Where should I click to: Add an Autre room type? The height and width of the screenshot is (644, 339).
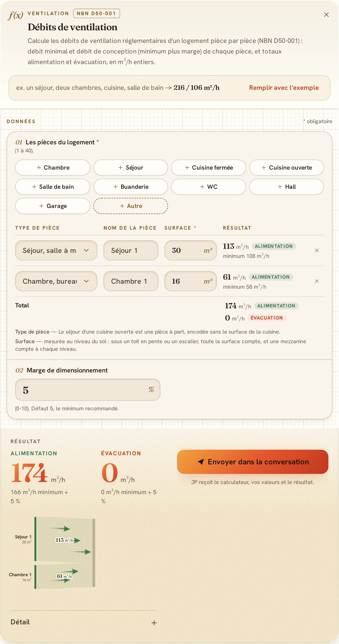(x=130, y=206)
